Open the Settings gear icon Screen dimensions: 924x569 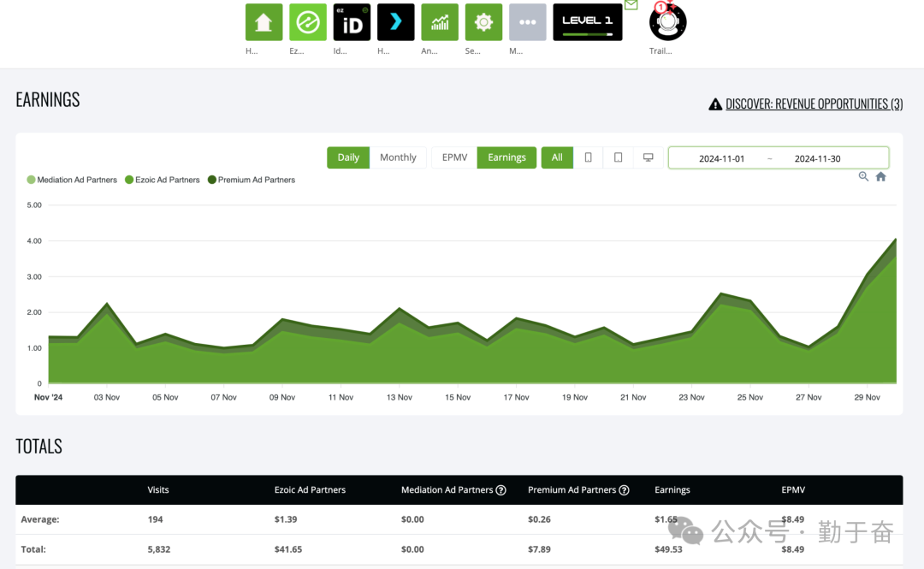483,22
